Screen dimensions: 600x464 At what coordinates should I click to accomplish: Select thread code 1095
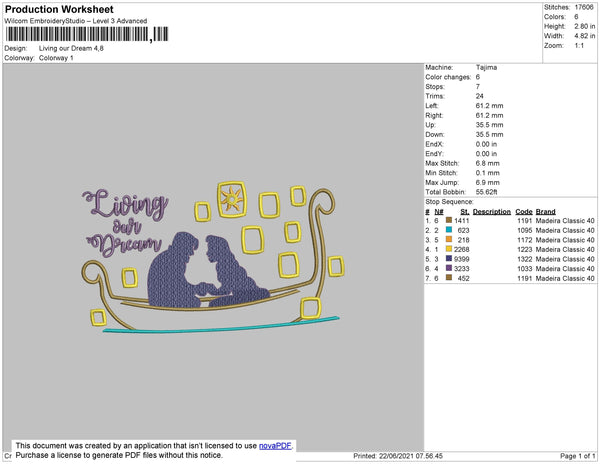(525, 230)
